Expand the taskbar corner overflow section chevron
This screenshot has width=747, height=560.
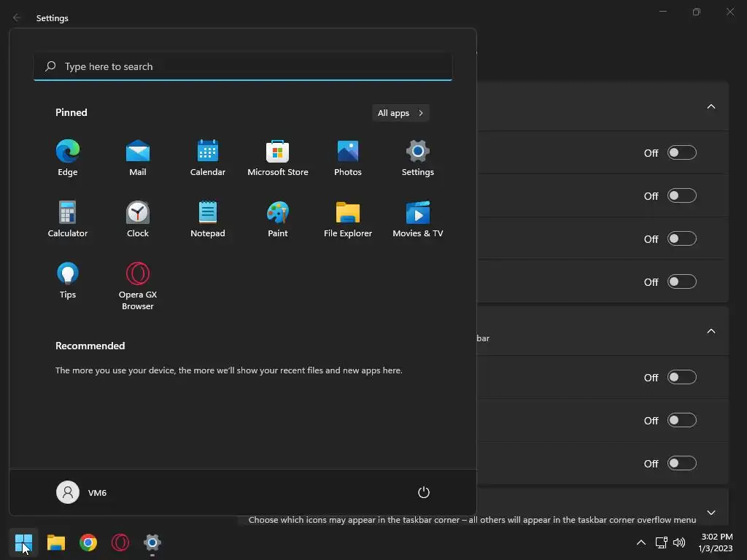tap(711, 513)
